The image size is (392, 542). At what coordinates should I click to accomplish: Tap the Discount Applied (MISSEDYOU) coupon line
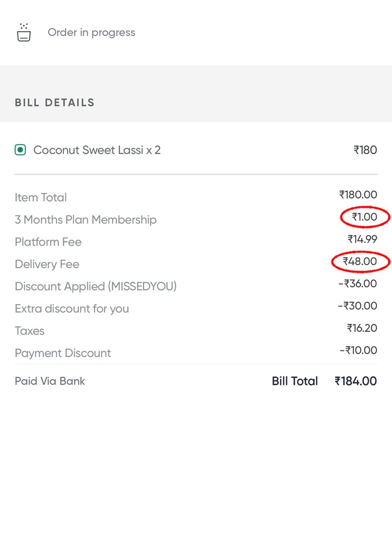[96, 286]
